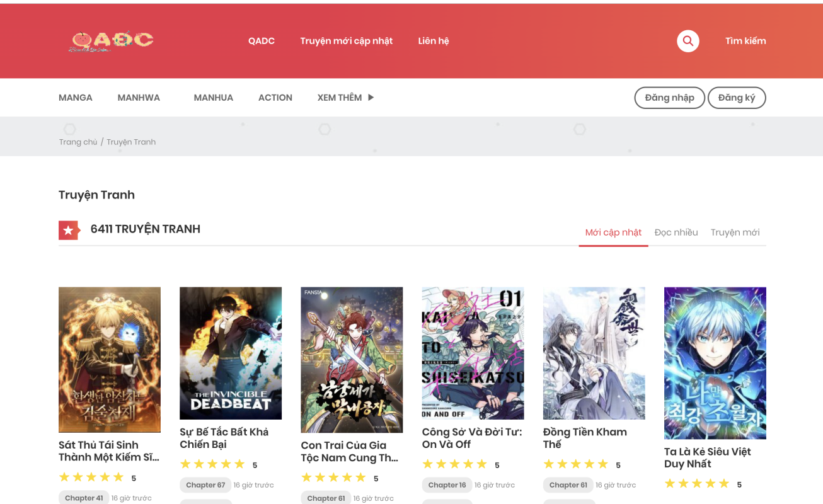The height and width of the screenshot is (504, 823).
Task: Go to the Liên hệ page
Action: tap(434, 41)
